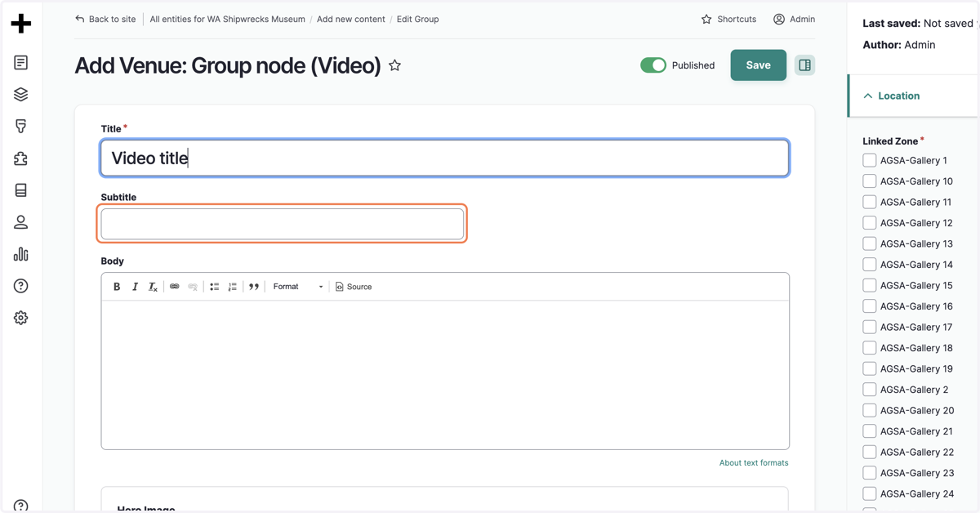The width and height of the screenshot is (980, 513).
Task: Open the Content document icon in sidebar
Action: [x=21, y=63]
